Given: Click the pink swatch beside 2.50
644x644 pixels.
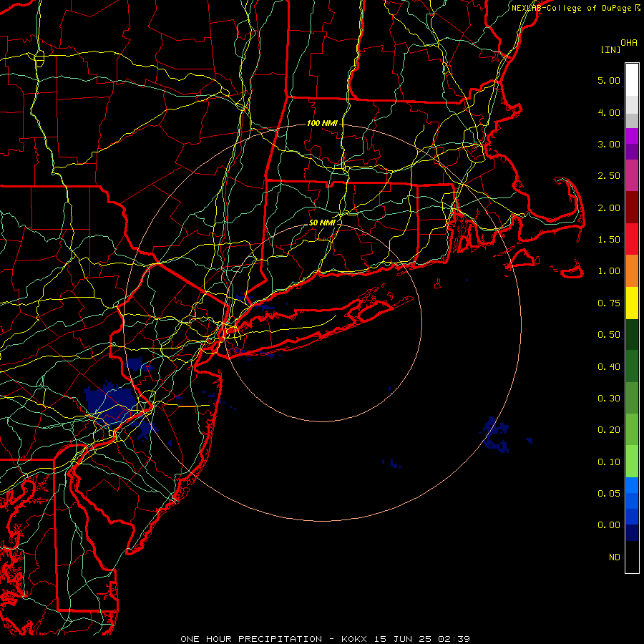Looking at the screenshot, I should coord(632,175).
